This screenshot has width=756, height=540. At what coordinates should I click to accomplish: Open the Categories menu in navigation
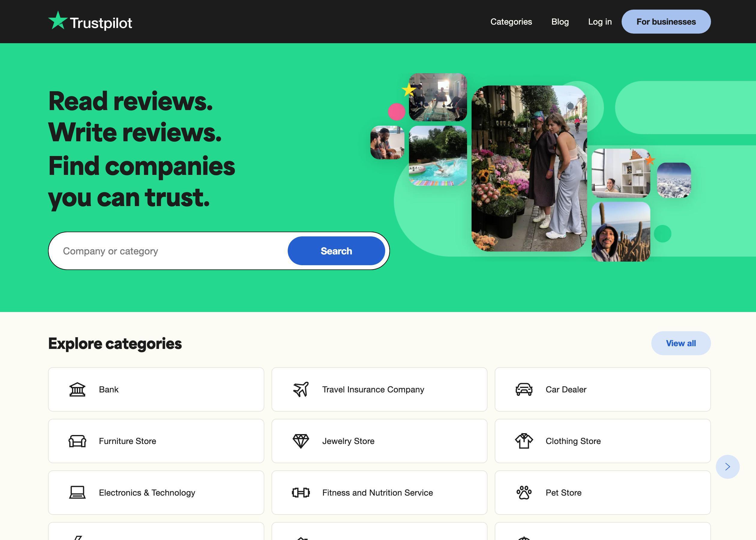[x=511, y=22]
